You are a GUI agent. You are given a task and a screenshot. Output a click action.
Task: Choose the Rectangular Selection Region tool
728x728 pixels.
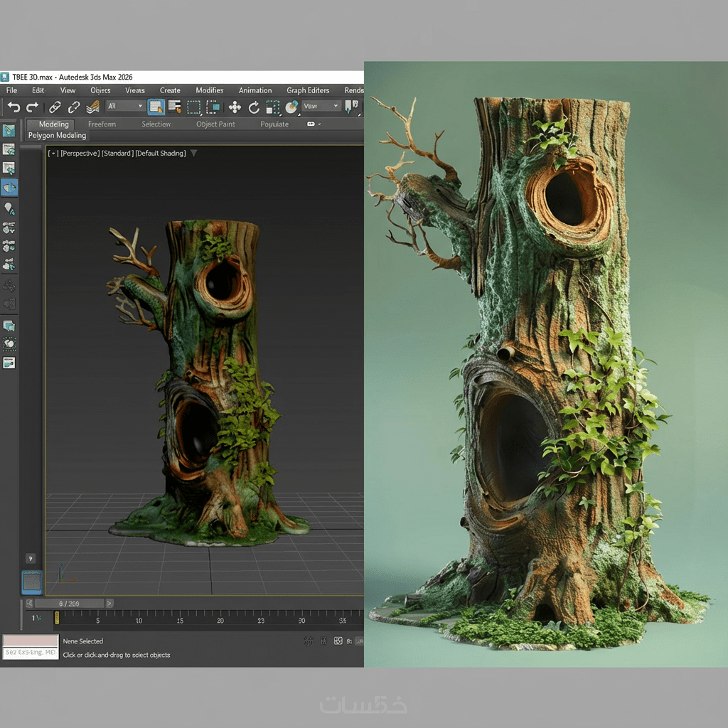pyautogui.click(x=193, y=107)
